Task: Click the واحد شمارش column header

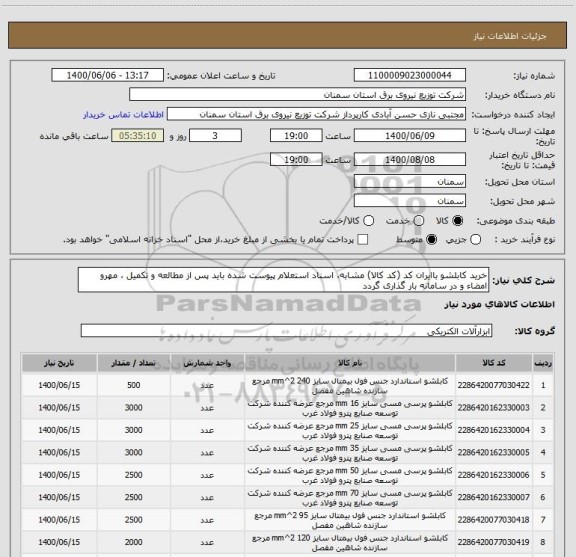Action: pyautogui.click(x=208, y=363)
